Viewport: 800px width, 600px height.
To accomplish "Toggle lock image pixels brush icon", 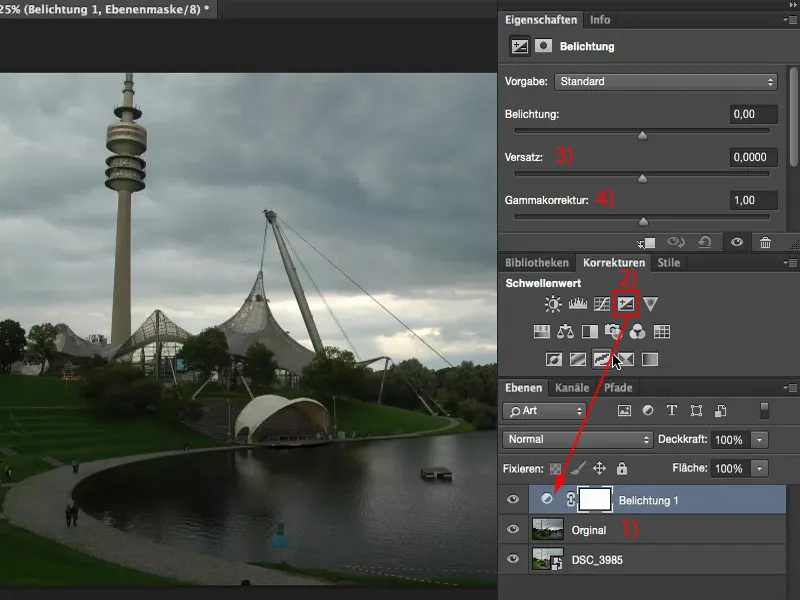I will (578, 468).
